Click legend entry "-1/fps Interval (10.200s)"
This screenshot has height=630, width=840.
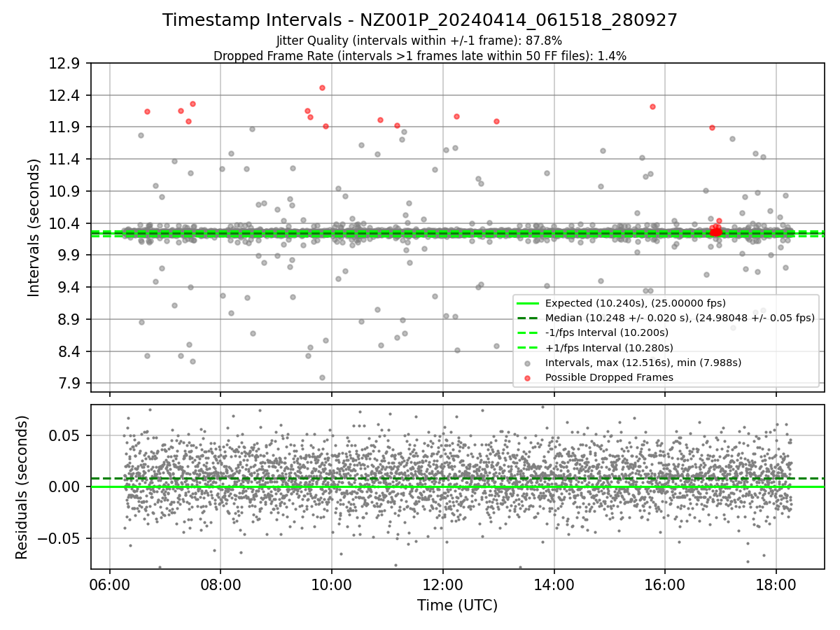[x=606, y=332]
